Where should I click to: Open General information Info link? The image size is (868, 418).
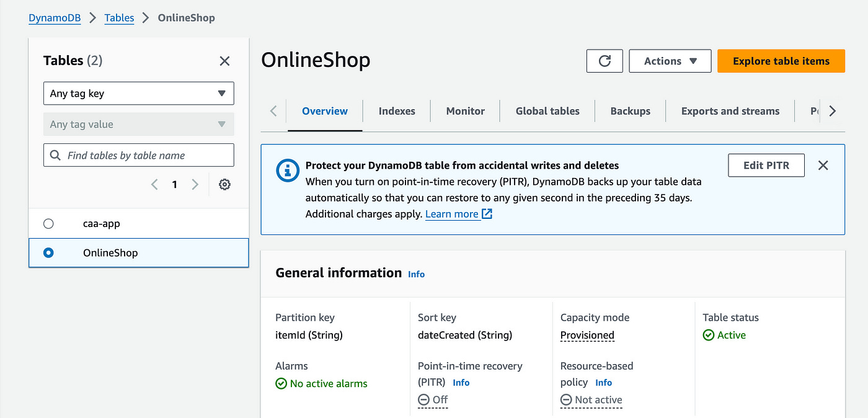[416, 274]
